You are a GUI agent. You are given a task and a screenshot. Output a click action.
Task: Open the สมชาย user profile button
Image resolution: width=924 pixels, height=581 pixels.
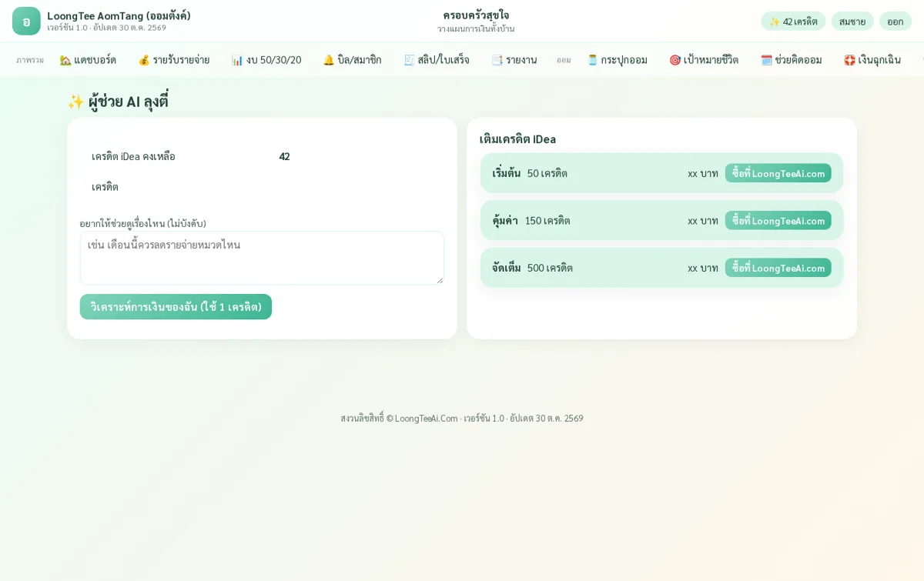(852, 21)
